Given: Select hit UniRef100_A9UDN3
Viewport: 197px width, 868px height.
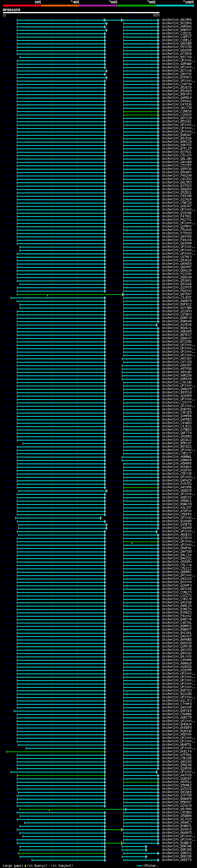Looking at the screenshot, I should 176,437.
